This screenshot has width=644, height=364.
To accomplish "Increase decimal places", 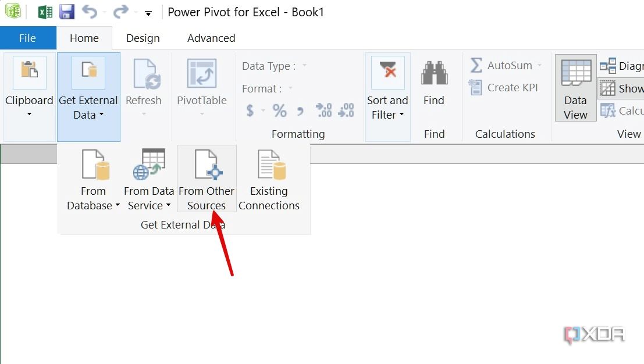I will pyautogui.click(x=323, y=110).
